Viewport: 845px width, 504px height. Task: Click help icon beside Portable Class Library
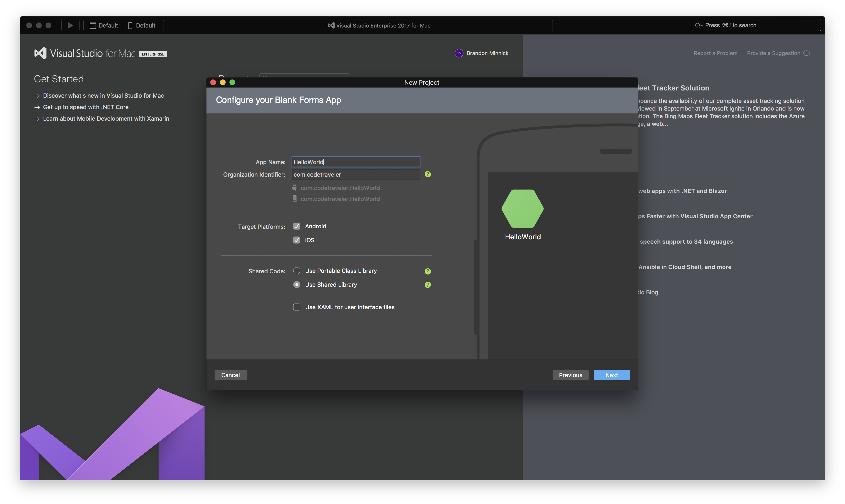coord(428,271)
